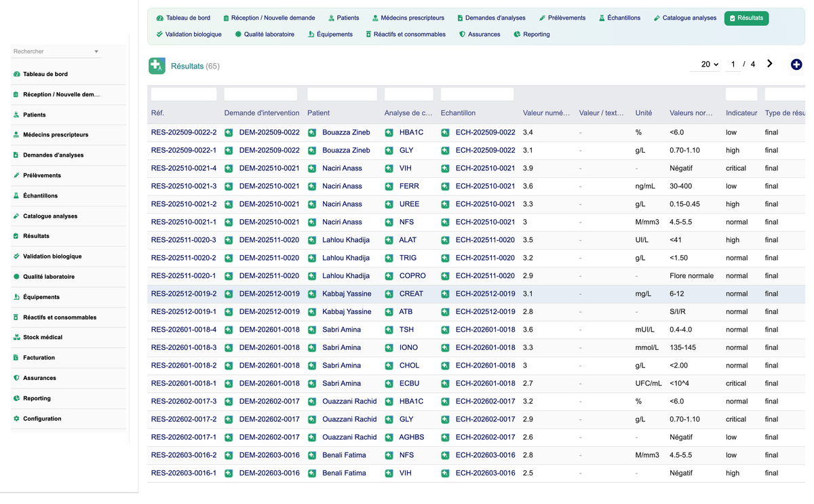Open patient link Kabbaj Yassine in ATB row
814x504 pixels.
[347, 312]
